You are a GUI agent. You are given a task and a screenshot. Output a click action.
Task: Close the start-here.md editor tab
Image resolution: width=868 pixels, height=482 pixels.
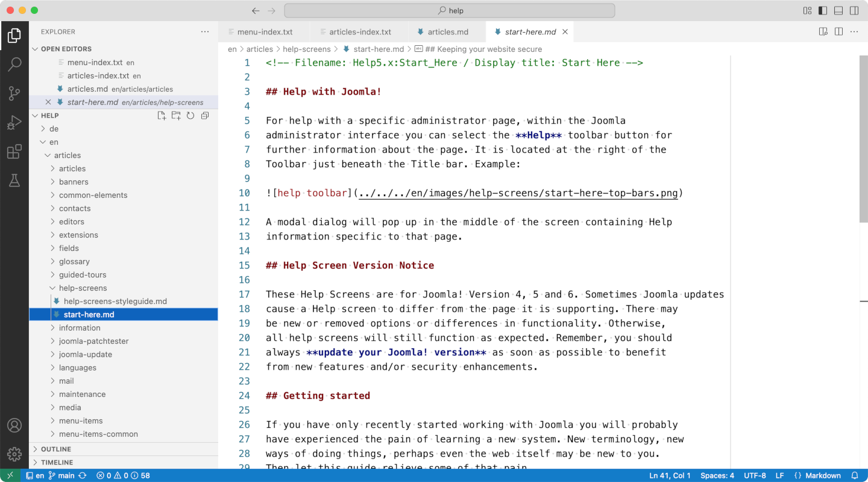565,32
